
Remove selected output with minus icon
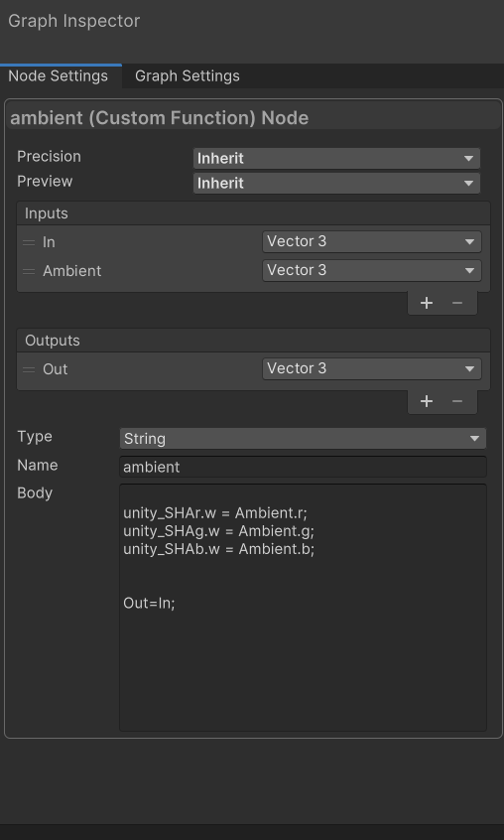tap(457, 401)
